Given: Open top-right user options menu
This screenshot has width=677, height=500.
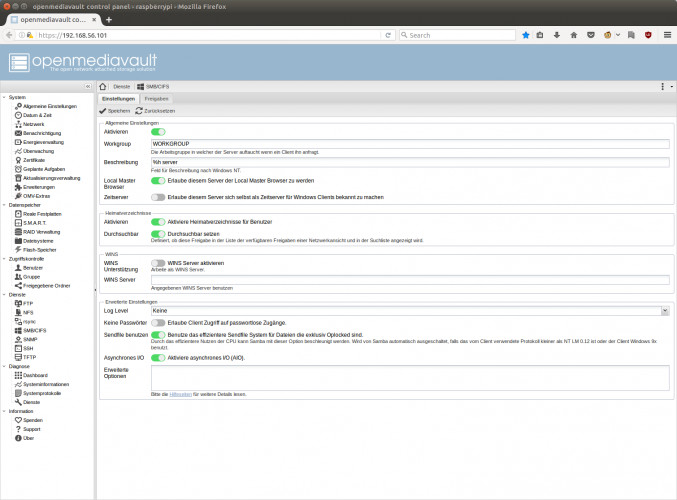Looking at the screenshot, I should point(666,86).
